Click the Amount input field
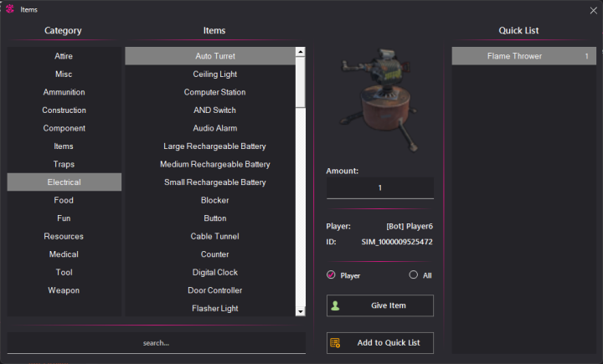The height and width of the screenshot is (364, 603). [380, 188]
